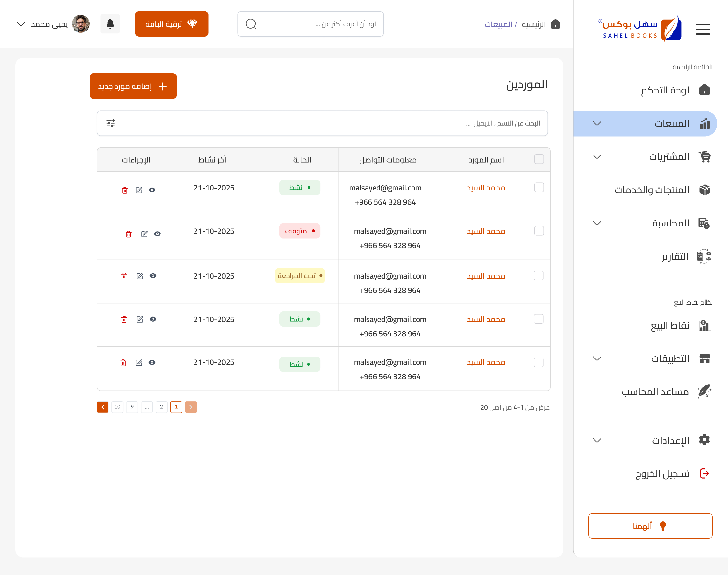Select current page 1 in pagination
The image size is (728, 575).
click(176, 407)
